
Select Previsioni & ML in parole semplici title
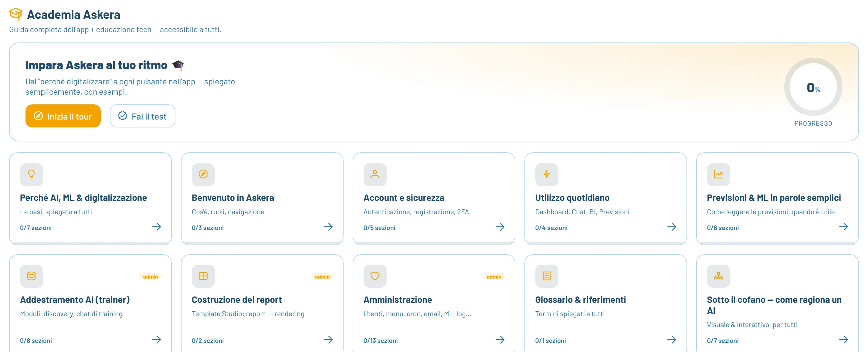tap(774, 198)
